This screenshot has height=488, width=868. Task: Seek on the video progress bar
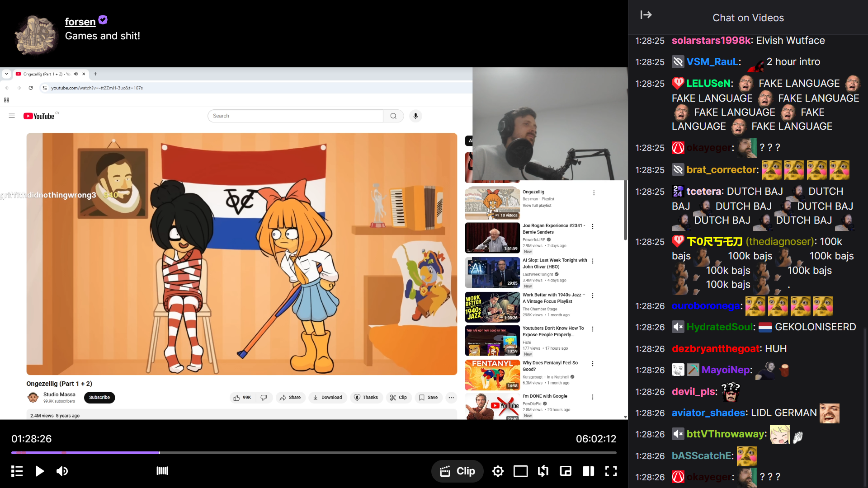(x=316, y=452)
